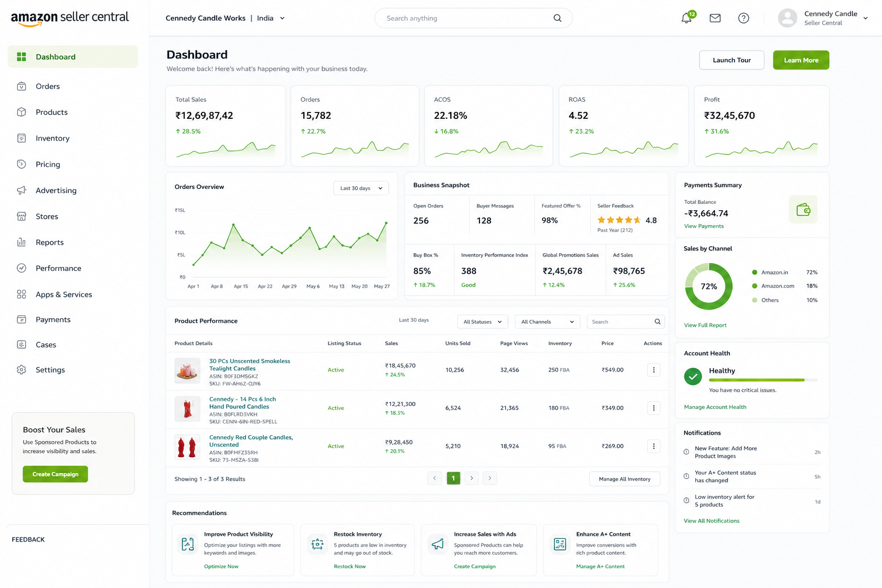Click the Manage A+ Content link
This screenshot has width=882, height=588.
click(x=600, y=567)
